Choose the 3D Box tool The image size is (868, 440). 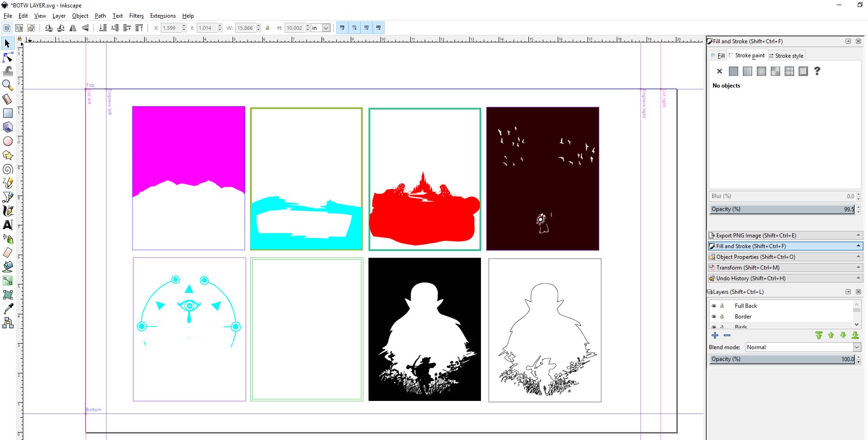click(7, 127)
